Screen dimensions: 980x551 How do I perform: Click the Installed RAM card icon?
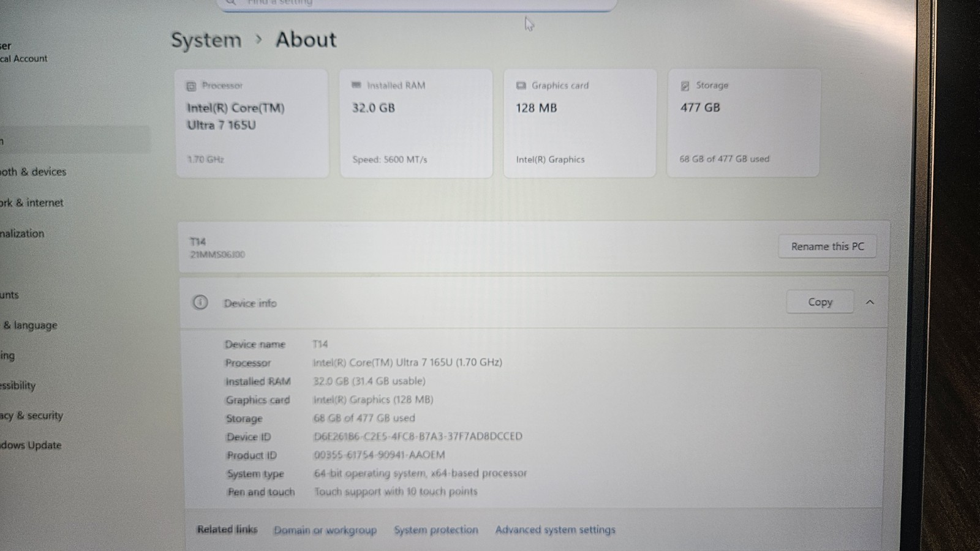pos(356,85)
